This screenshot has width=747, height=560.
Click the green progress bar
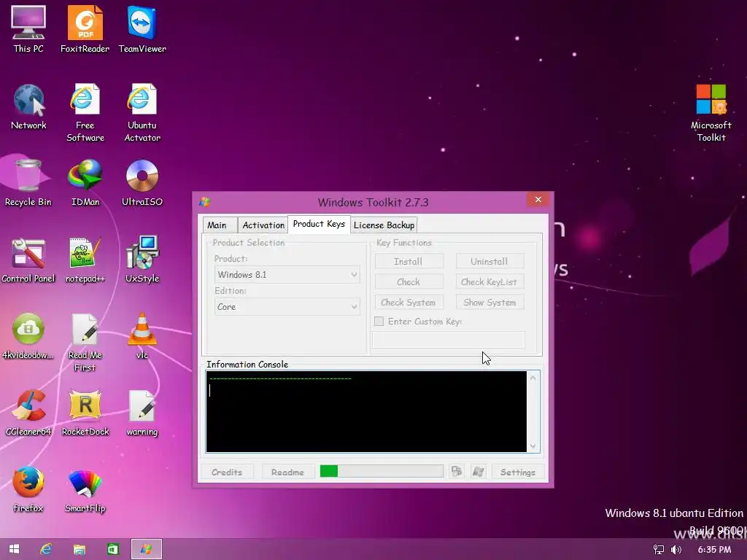(x=382, y=472)
